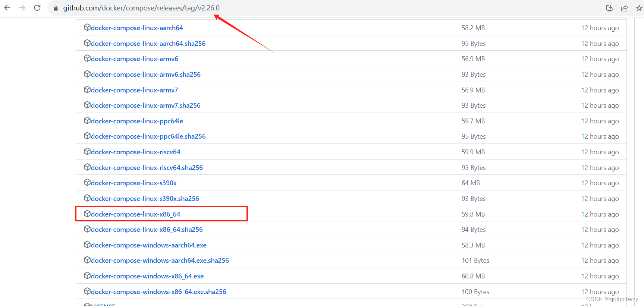This screenshot has width=644, height=306.
Task: Click the package icon beside docker-compose-windows-aarch64.exe
Action: [x=87, y=245]
